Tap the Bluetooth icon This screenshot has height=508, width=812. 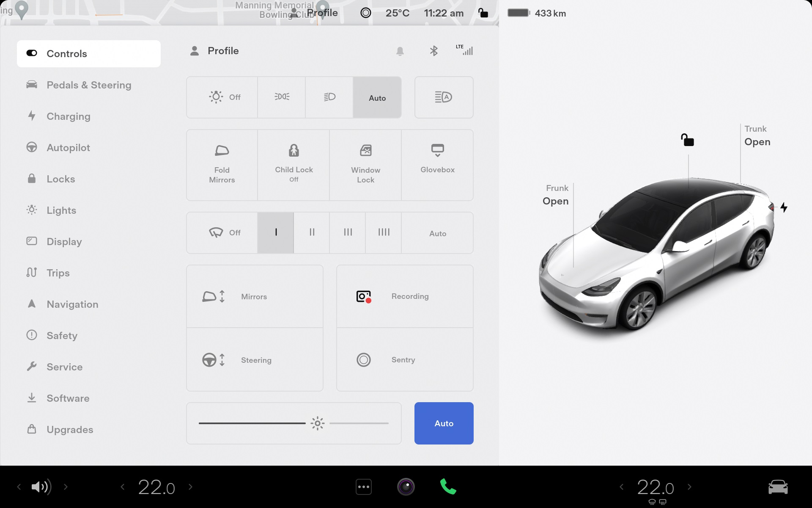click(x=433, y=51)
